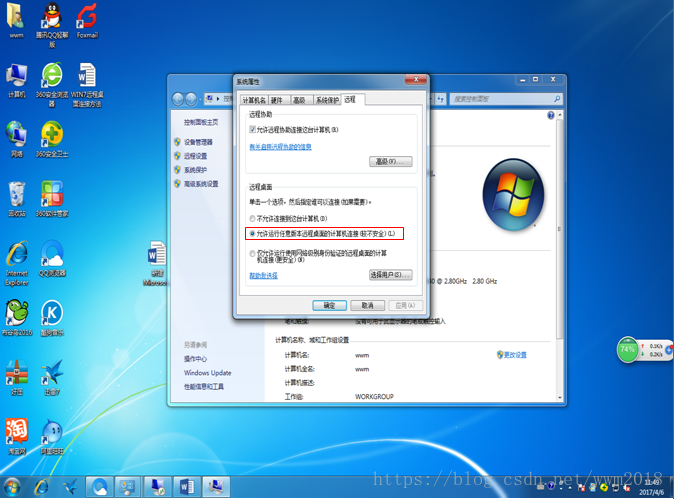
Task: Click the taskbar clock showing 2017/4/6
Action: [651, 487]
